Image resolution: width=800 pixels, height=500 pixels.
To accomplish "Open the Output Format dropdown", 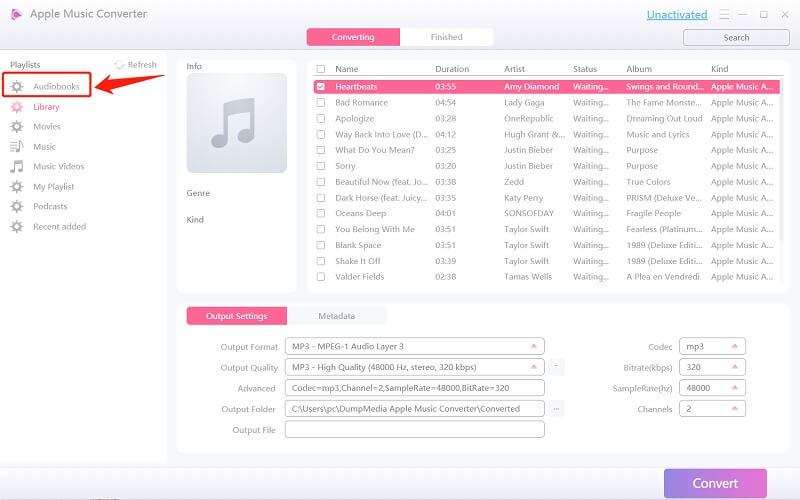I will click(414, 346).
